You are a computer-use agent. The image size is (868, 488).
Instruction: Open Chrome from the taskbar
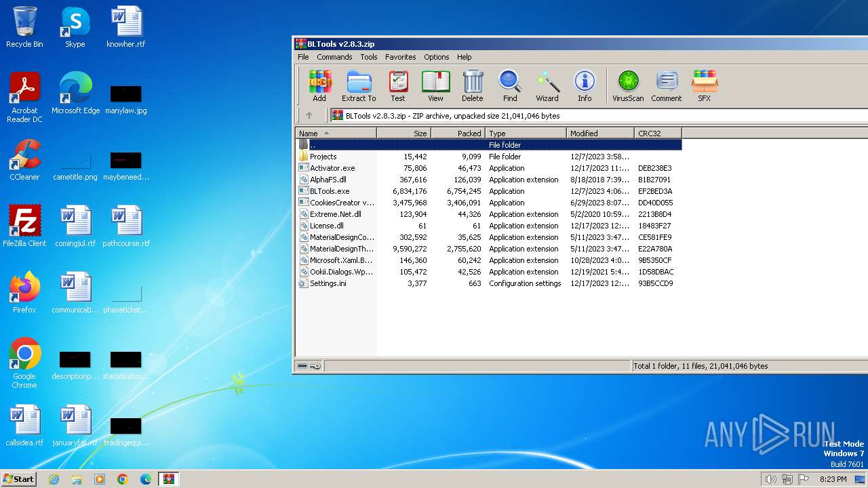(122, 479)
